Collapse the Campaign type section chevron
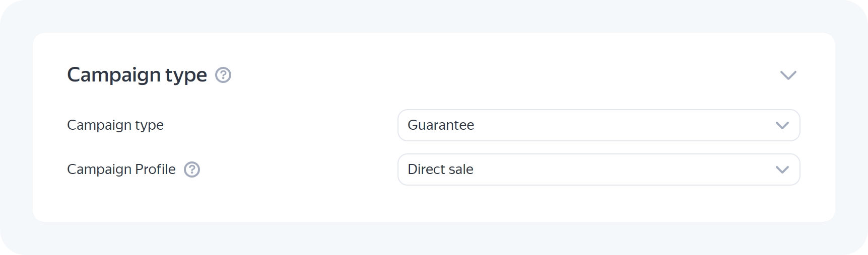868x255 pixels. [788, 75]
